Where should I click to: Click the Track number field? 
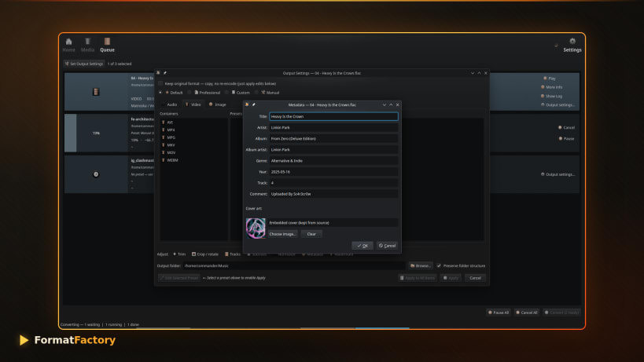(x=333, y=183)
